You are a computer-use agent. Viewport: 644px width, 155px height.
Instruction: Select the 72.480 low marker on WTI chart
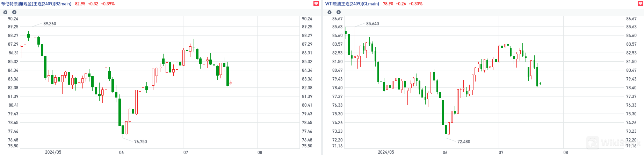(x=464, y=142)
